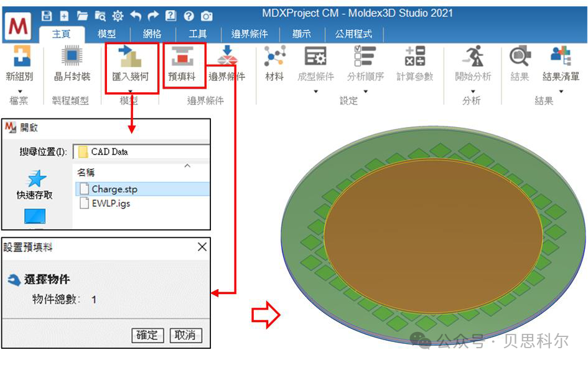Click 預填料 pre-charge icon

[x=182, y=56]
